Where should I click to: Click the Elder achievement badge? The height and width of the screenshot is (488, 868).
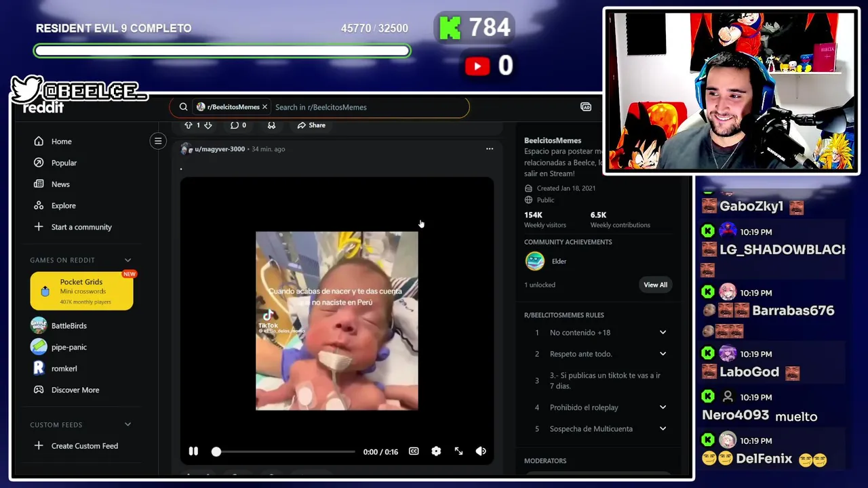[x=535, y=261]
